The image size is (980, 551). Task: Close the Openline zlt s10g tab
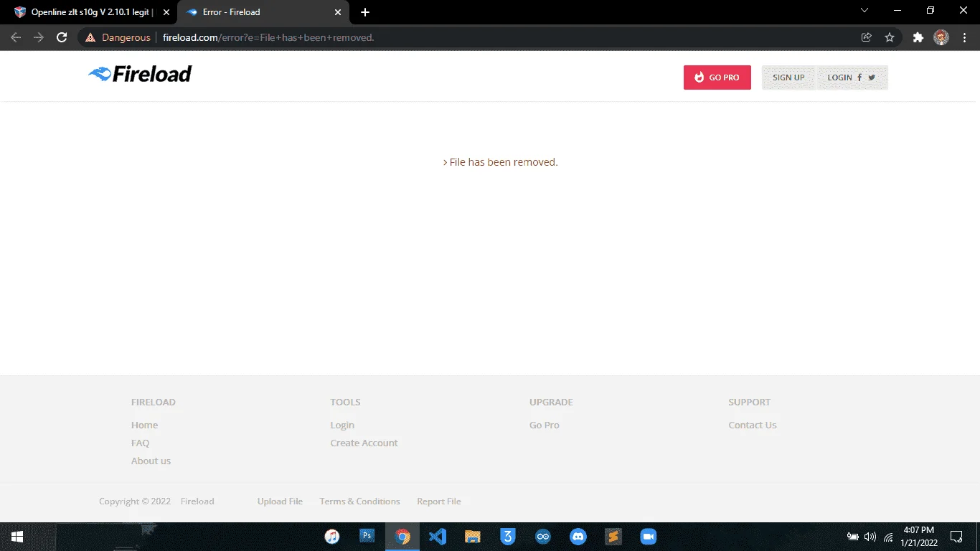coord(166,12)
